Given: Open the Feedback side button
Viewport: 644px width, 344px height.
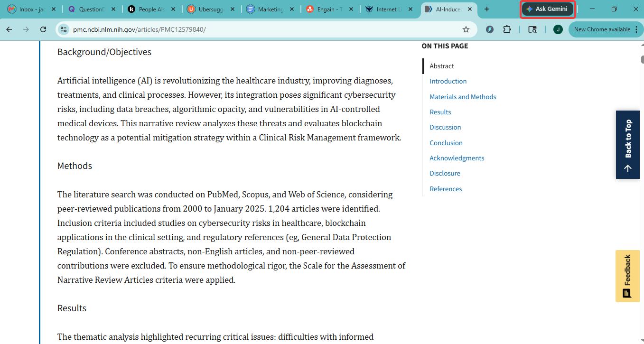Looking at the screenshot, I should 627,276.
